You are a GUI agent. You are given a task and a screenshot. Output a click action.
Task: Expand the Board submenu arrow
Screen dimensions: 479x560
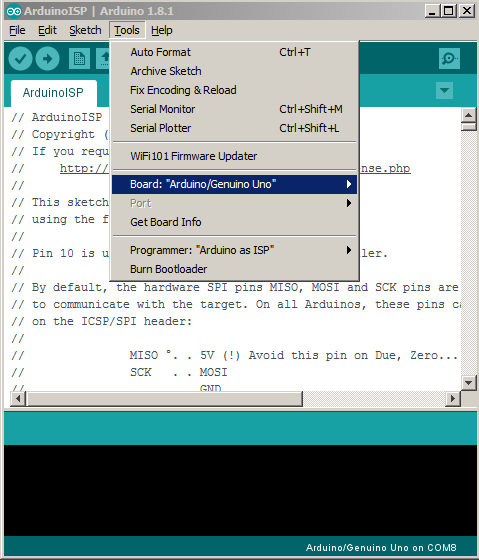click(349, 184)
